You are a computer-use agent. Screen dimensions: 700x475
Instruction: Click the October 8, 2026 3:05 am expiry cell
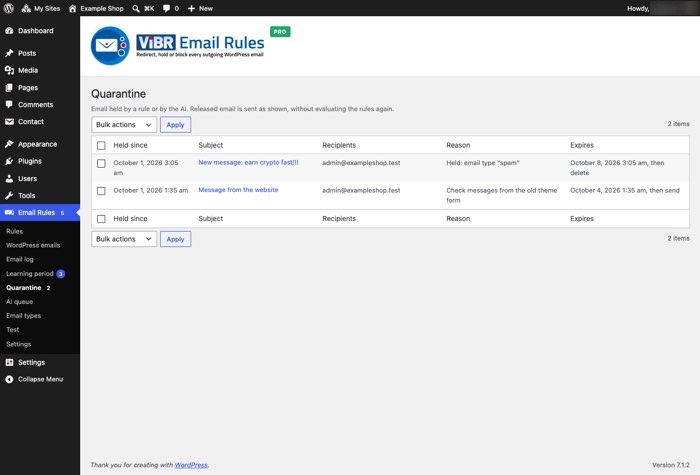tap(617, 167)
